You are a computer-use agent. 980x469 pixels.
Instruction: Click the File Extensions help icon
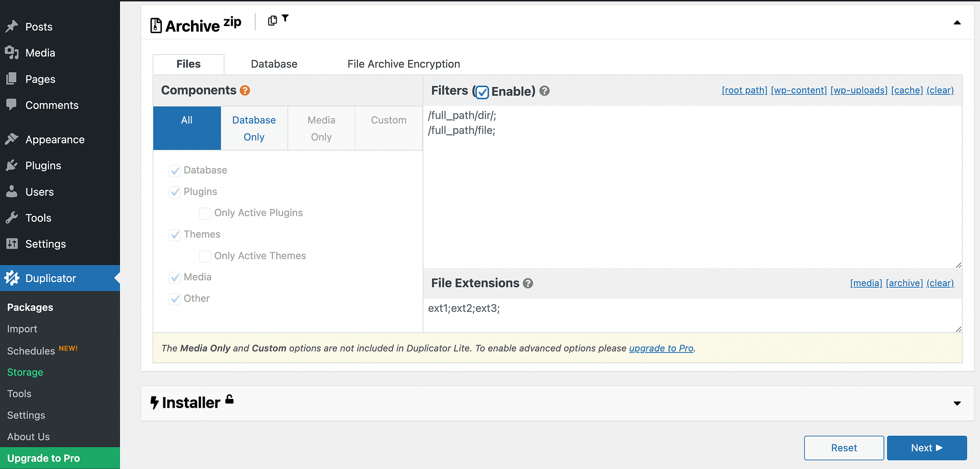528,283
